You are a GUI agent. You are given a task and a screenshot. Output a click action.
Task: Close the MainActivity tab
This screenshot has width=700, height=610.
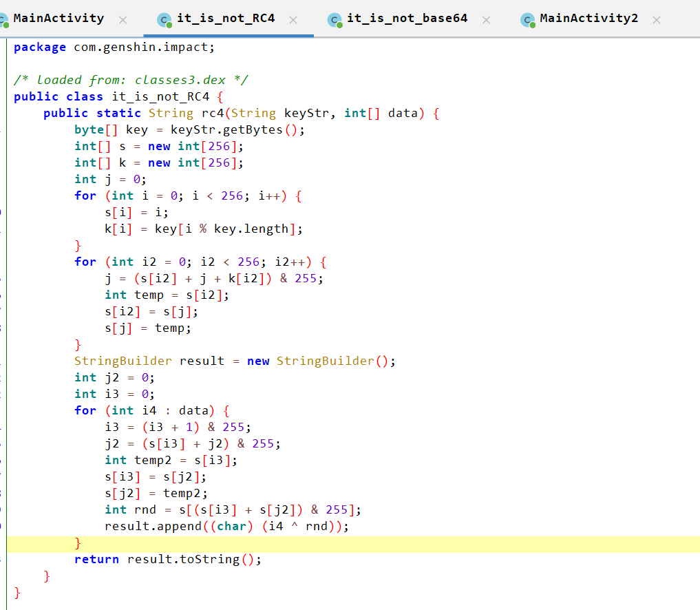[x=123, y=20]
